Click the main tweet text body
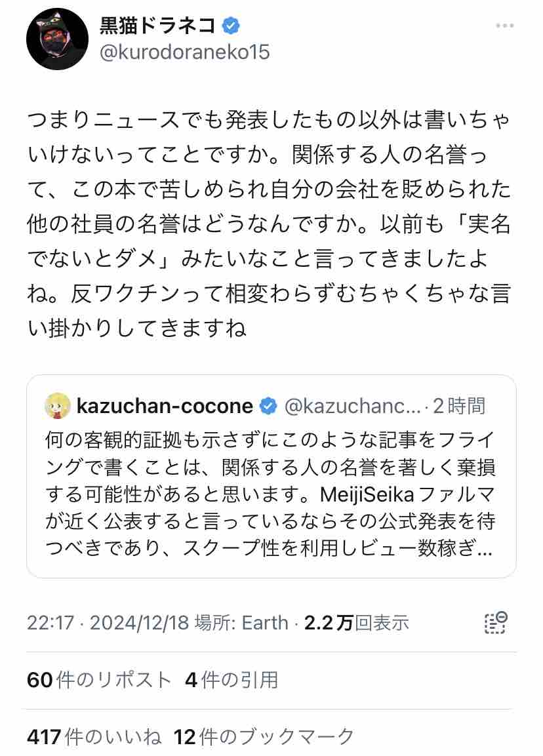Image resolution: width=543 pixels, height=756 pixels. 270,224
